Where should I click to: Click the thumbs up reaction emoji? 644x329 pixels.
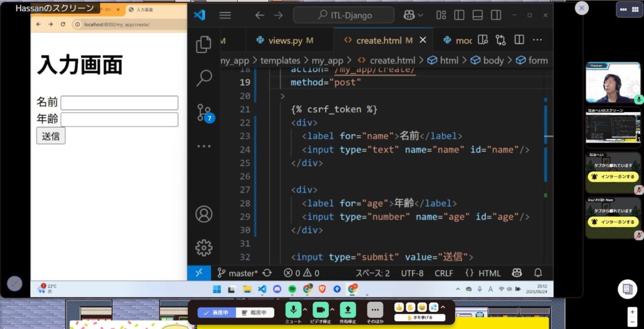(x=399, y=307)
